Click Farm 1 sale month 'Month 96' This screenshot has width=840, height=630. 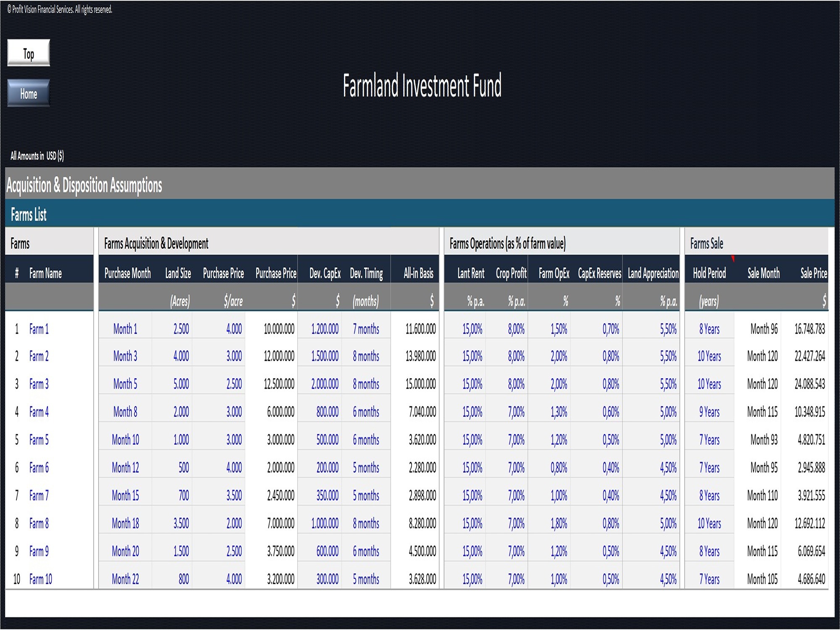coord(764,329)
